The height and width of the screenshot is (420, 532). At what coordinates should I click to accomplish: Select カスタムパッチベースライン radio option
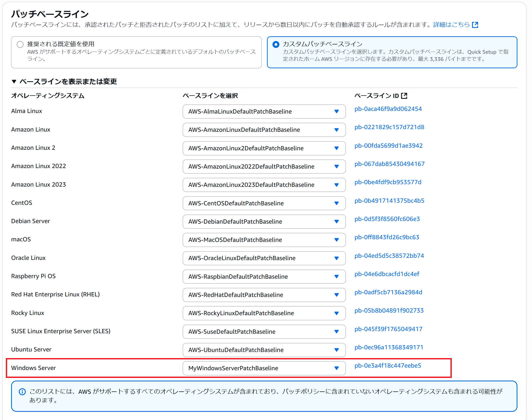(276, 44)
